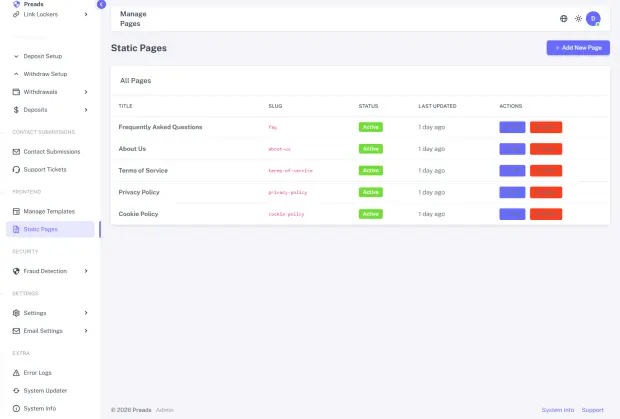Click the Fraud Detection shield icon
620x419 pixels.
16,271
